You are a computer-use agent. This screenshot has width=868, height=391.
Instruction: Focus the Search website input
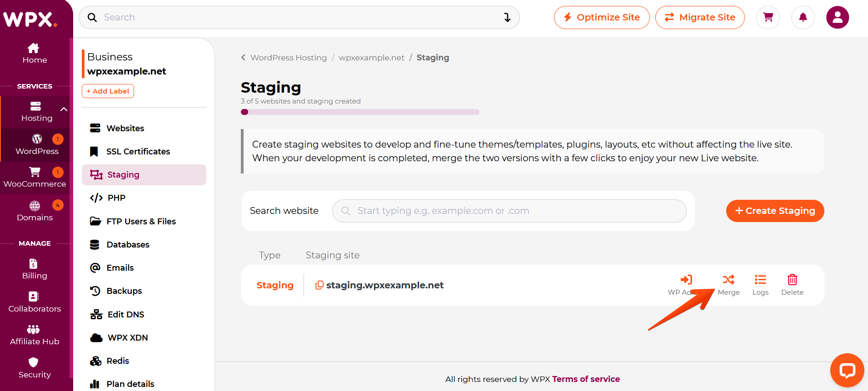pyautogui.click(x=509, y=211)
